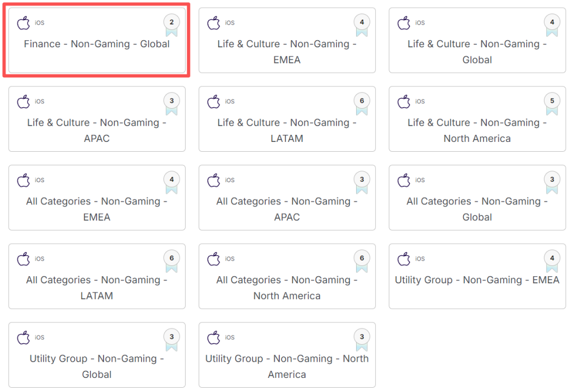The width and height of the screenshot is (588, 391).
Task: Click Apple icon on All Categories LATAM card
Action: tap(23, 259)
